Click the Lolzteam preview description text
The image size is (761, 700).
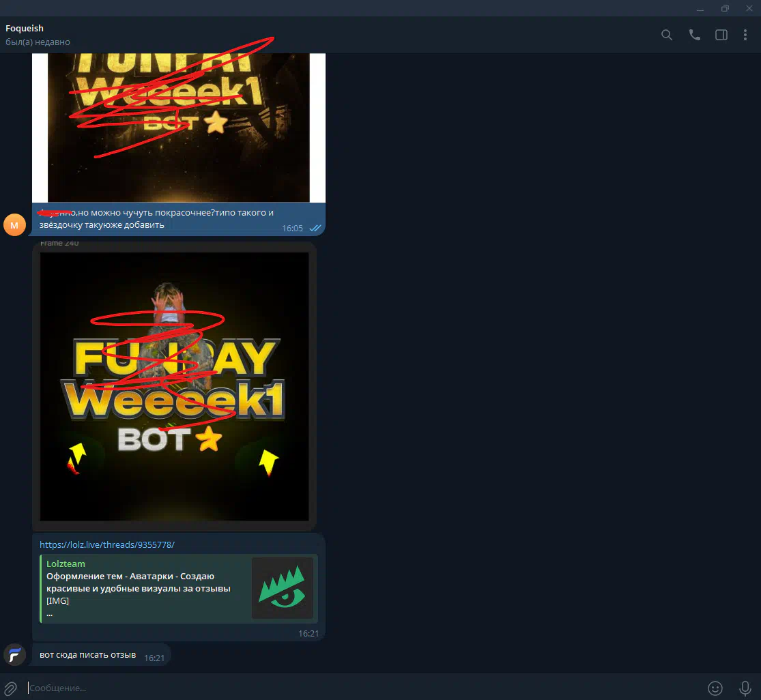tap(139, 583)
